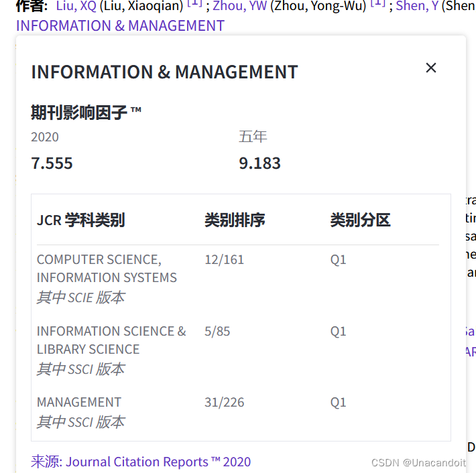
Task: Click the 五年 label
Action: tap(253, 137)
